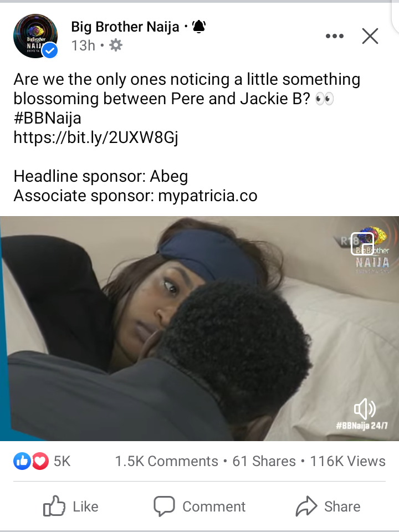The width and height of the screenshot is (399, 532).
Task: View the 61 Shares list
Action: (x=264, y=461)
